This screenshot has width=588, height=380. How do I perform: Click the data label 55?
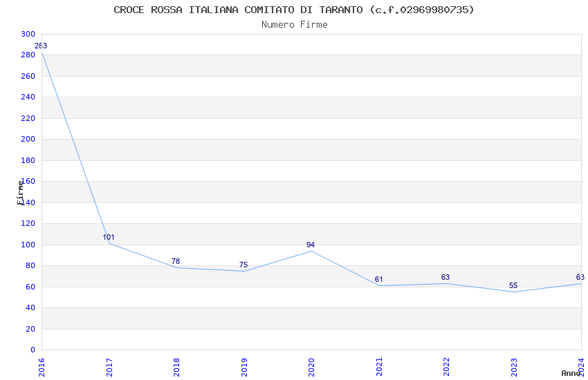pyautogui.click(x=513, y=285)
